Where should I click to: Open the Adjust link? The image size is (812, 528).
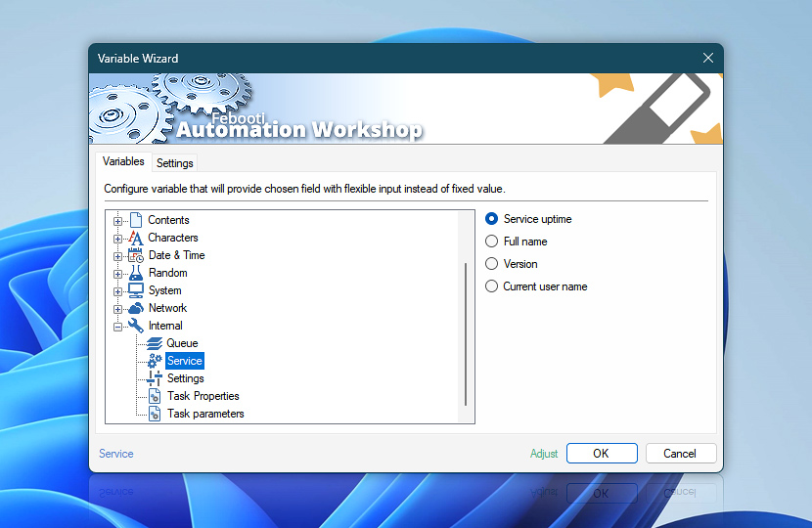(544, 454)
